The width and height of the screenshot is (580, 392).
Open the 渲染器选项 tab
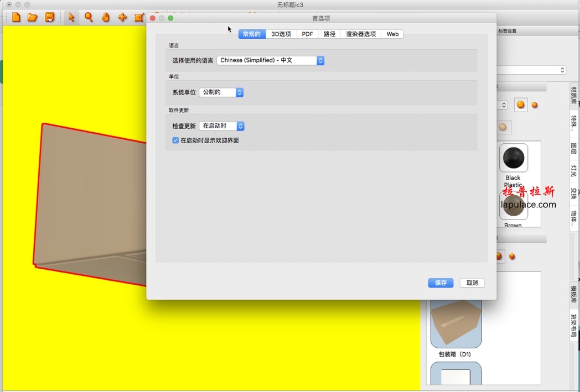[362, 34]
